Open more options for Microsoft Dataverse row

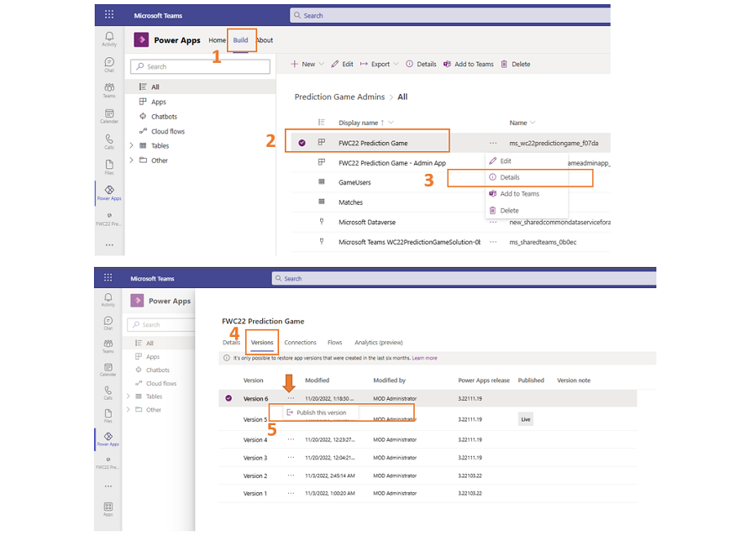pyautogui.click(x=493, y=223)
